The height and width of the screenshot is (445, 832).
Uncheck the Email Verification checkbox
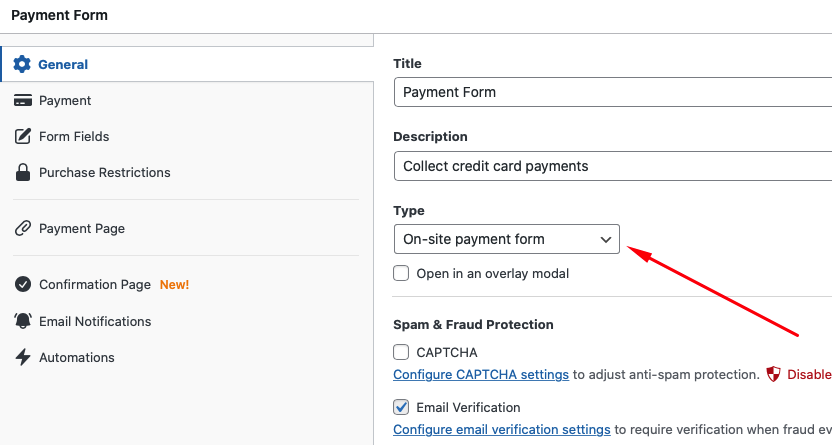401,407
